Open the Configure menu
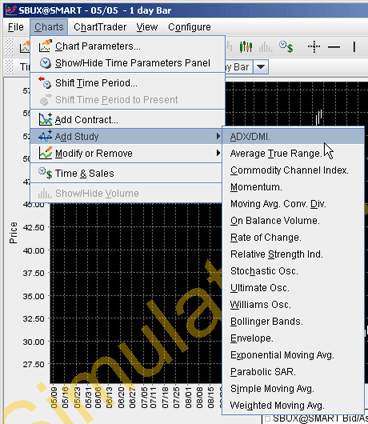Viewport: 368px width, 424px height. pos(189,27)
